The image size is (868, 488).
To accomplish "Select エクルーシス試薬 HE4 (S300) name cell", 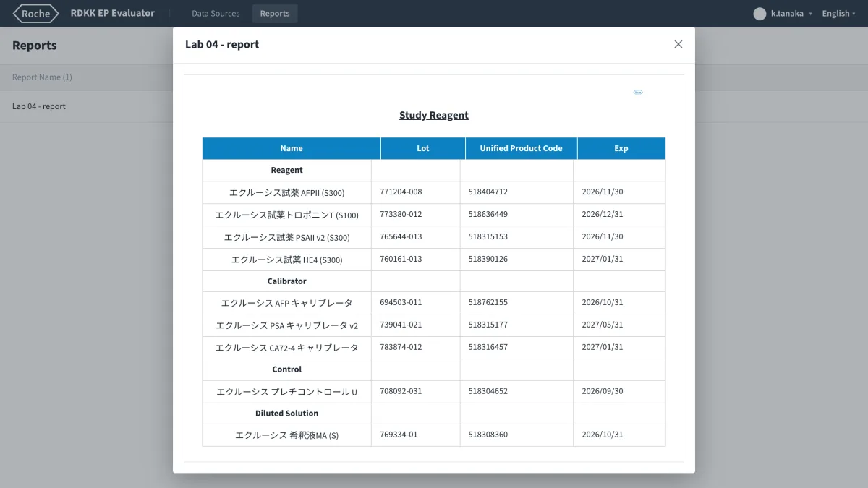I will (287, 259).
